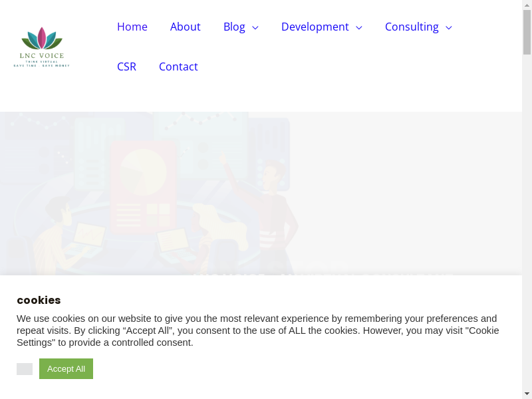This screenshot has width=532, height=399.
Task: Go to the Home page
Action: 132,27
